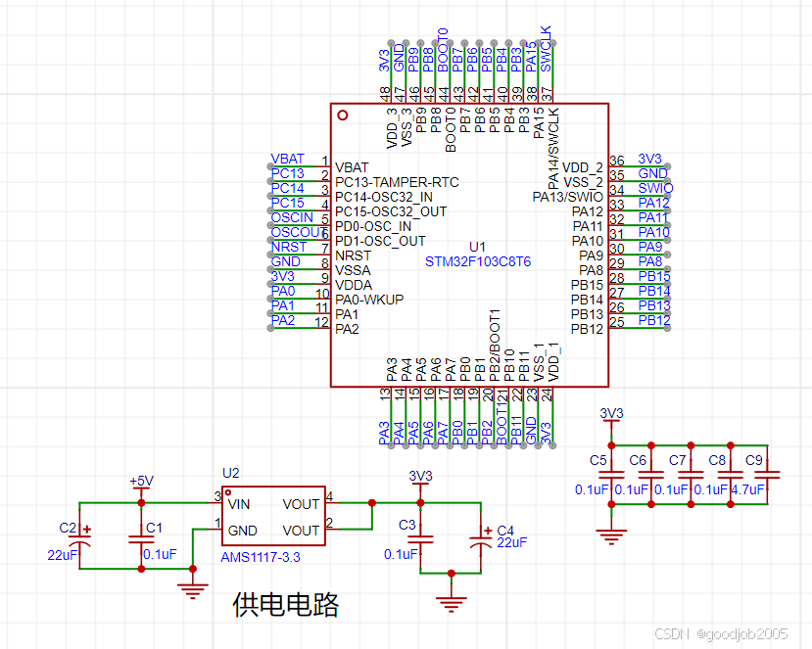This screenshot has width=812, height=649.
Task: Select the ground symbol below the C5–C9 bank
Action: click(611, 536)
